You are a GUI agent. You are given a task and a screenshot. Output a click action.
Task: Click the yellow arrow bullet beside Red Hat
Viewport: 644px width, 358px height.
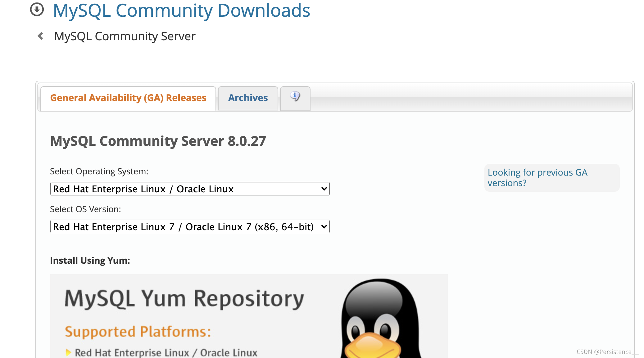pos(68,352)
